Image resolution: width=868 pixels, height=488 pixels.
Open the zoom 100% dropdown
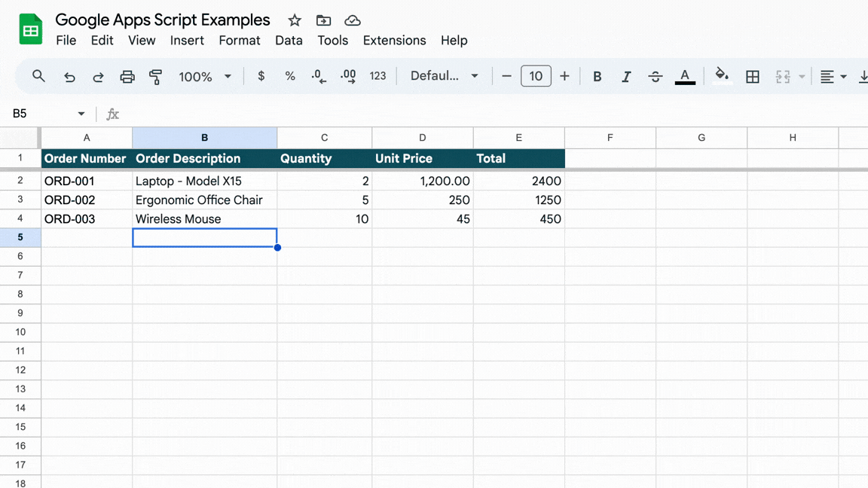(205, 76)
